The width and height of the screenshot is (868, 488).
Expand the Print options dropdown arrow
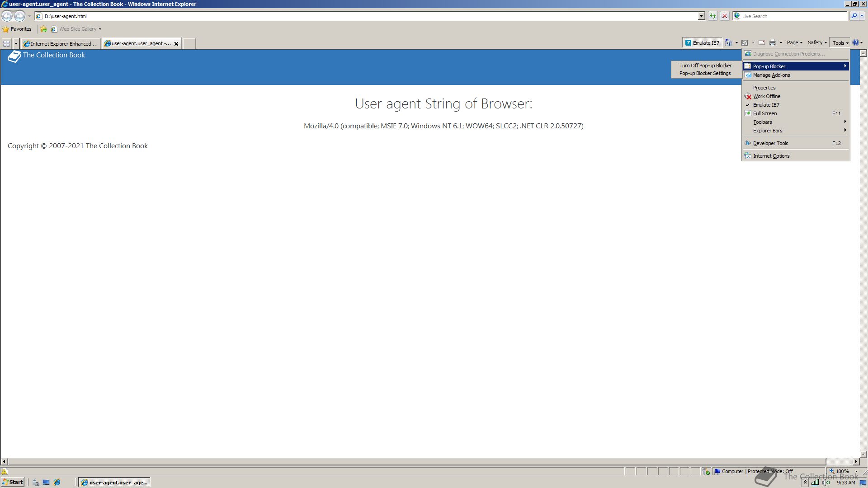click(781, 43)
